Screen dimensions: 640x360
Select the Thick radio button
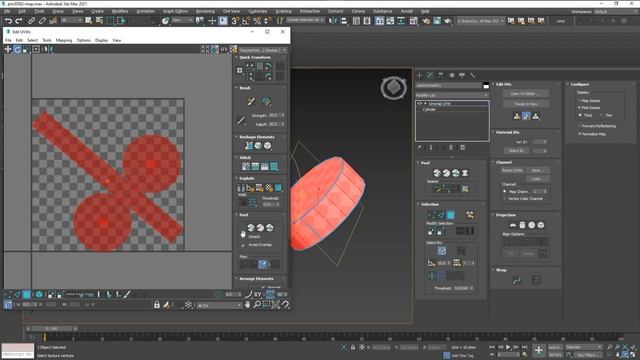(580, 116)
